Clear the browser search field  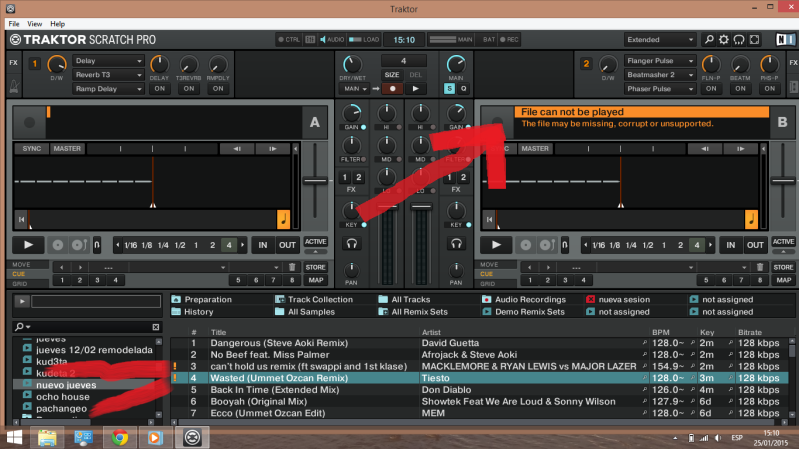coord(156,327)
